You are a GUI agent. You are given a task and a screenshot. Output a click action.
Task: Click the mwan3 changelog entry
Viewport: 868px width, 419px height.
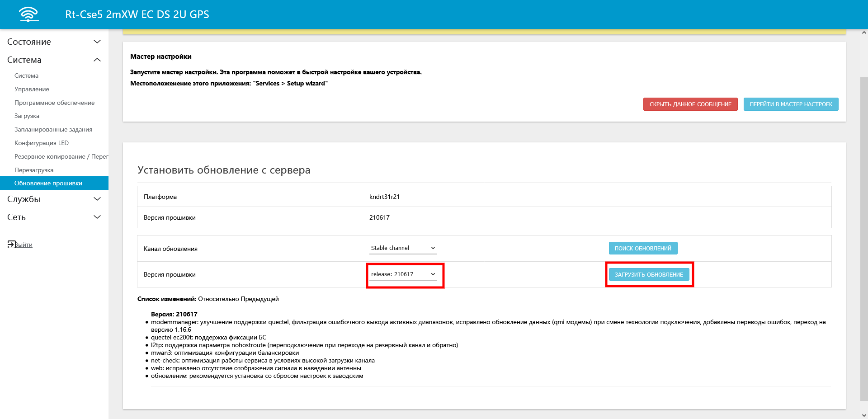225,353
